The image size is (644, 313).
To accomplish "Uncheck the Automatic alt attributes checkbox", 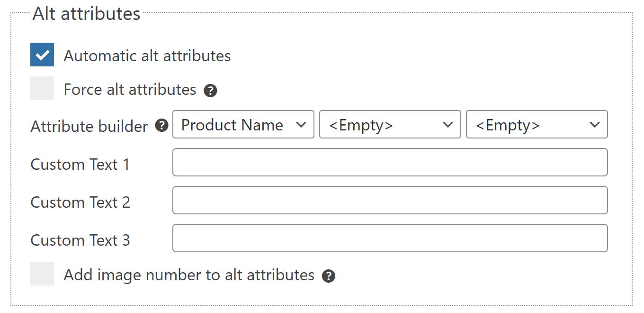I will point(42,55).
